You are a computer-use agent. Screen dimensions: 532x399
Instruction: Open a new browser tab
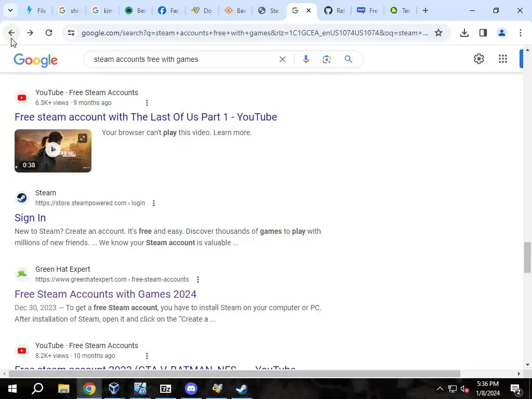pyautogui.click(x=425, y=10)
